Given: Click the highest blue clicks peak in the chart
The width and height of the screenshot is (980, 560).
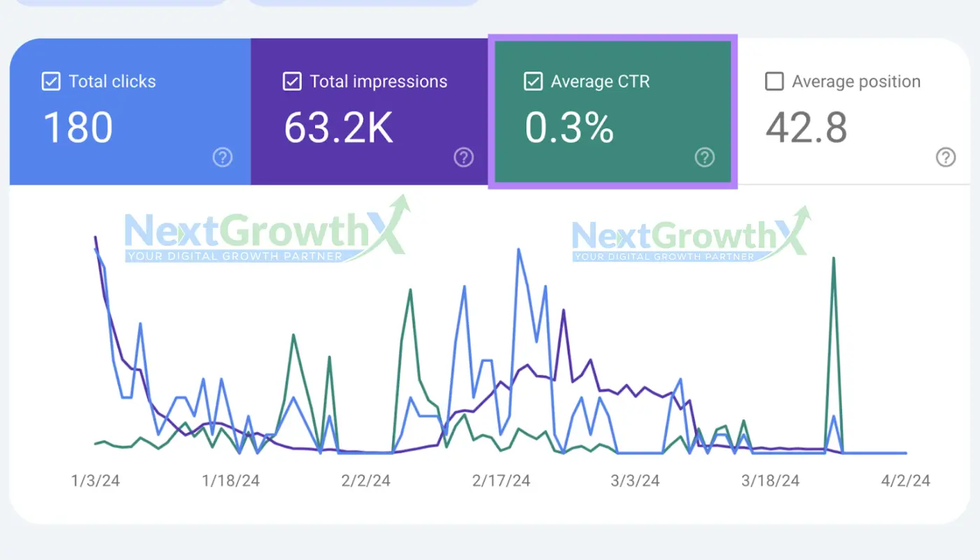Looking at the screenshot, I should tap(519, 249).
